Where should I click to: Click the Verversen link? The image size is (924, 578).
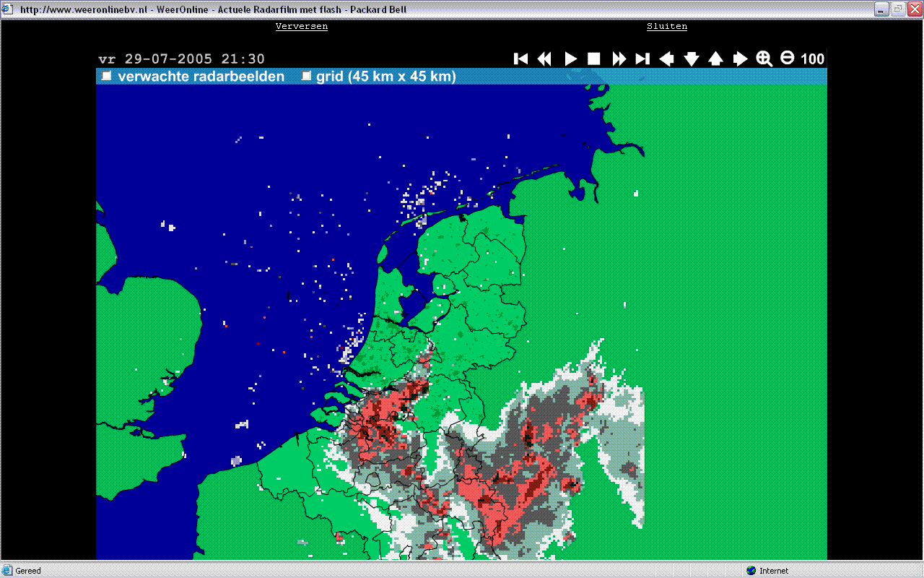[x=302, y=26]
